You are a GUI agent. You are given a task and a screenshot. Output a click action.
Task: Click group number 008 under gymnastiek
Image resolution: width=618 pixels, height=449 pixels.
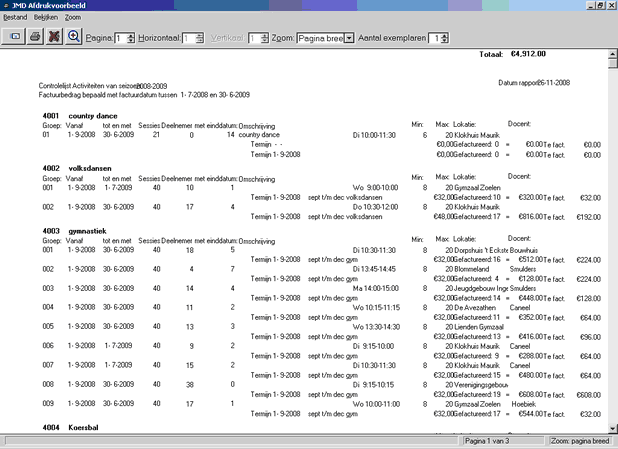pos(48,384)
